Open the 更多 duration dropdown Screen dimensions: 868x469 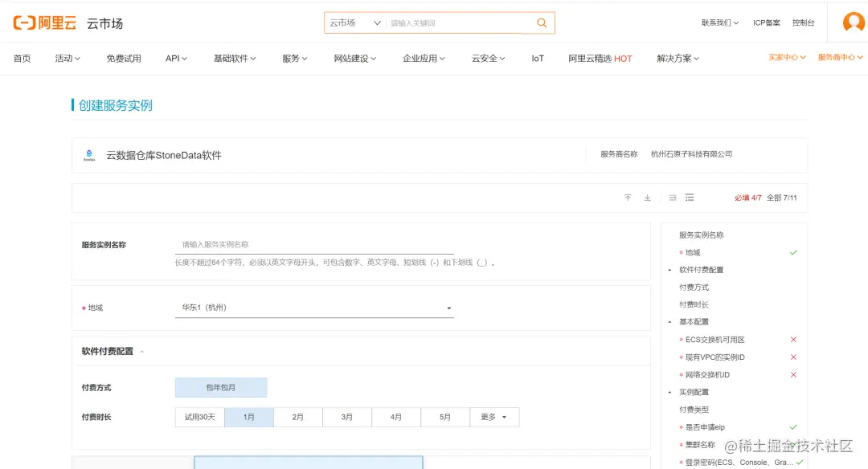(x=494, y=417)
